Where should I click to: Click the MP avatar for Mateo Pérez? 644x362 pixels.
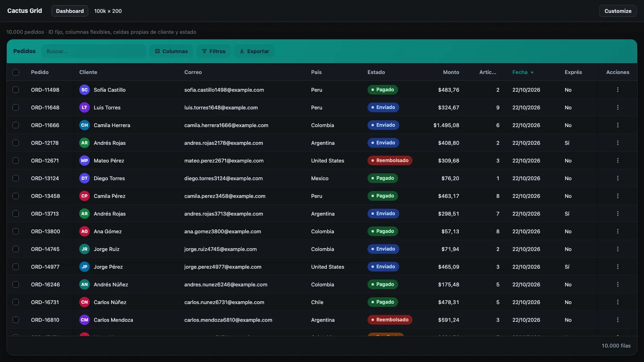(85, 160)
